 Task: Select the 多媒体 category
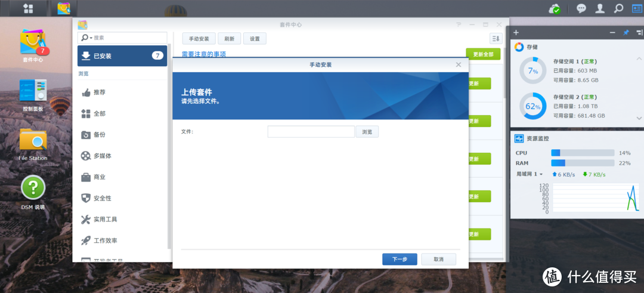[x=122, y=156]
